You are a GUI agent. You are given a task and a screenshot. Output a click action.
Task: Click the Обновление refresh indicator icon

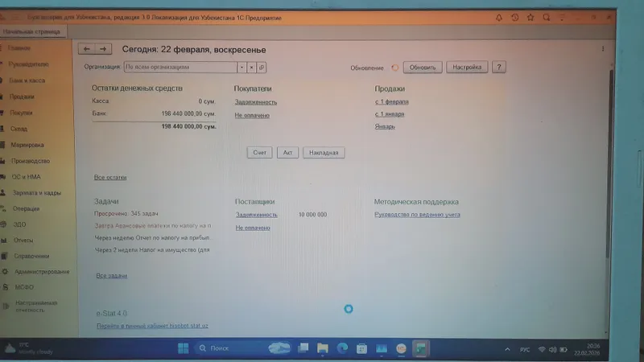point(394,68)
